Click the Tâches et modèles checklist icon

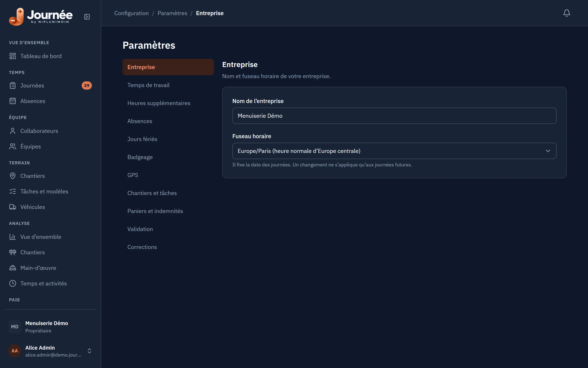(x=13, y=191)
